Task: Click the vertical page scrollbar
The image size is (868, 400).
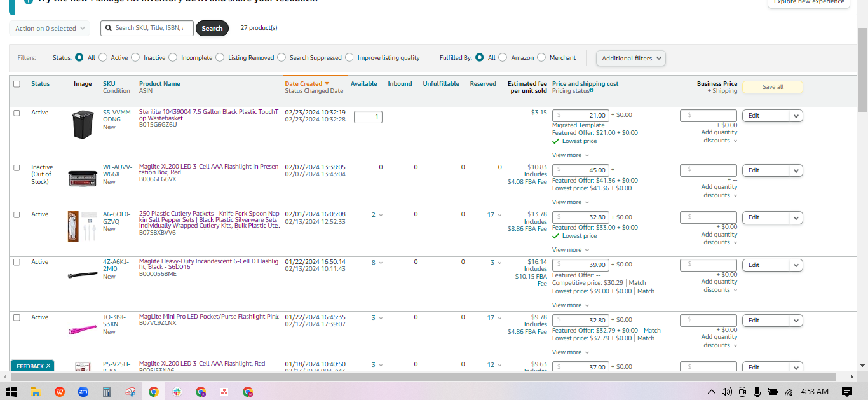Action: (862, 71)
